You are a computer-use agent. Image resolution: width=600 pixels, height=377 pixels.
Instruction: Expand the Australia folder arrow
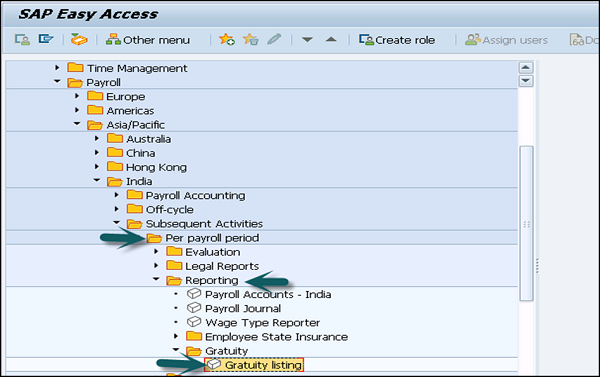click(x=97, y=139)
